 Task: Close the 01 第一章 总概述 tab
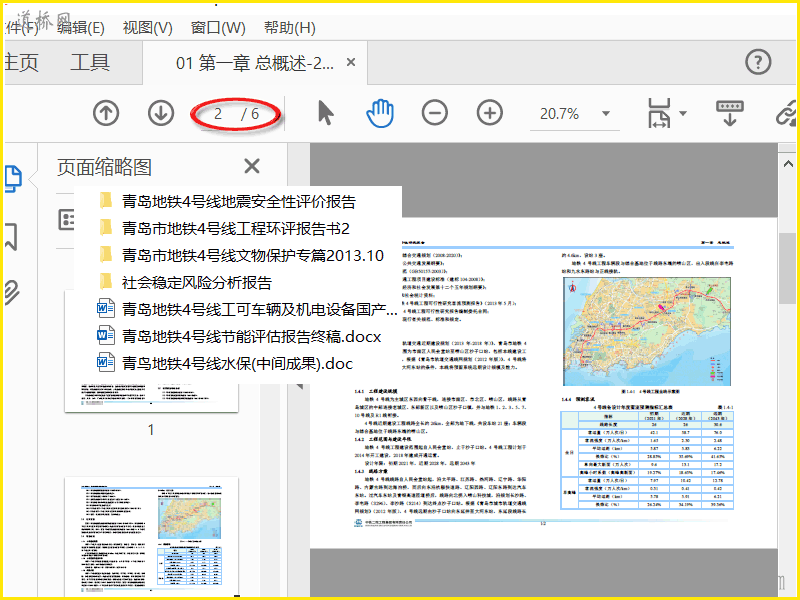[351, 62]
